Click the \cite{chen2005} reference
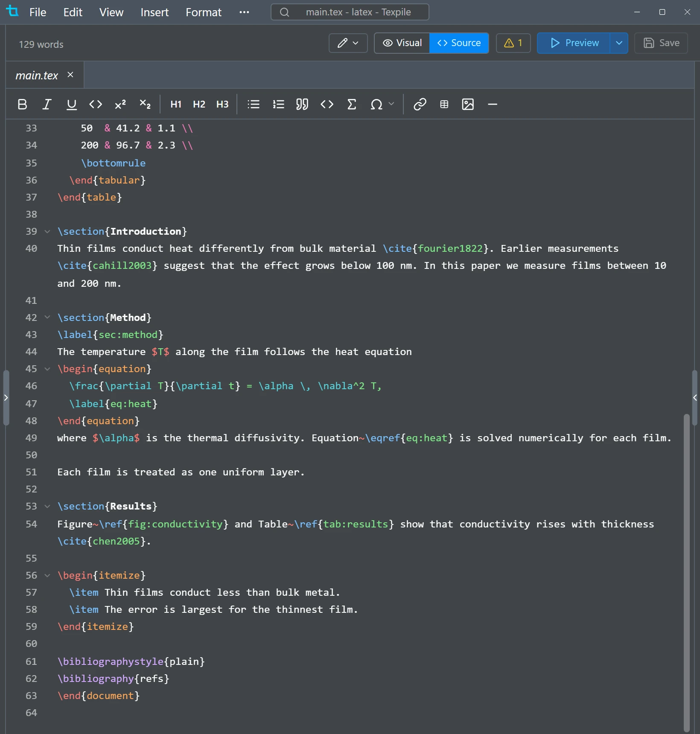 click(102, 541)
